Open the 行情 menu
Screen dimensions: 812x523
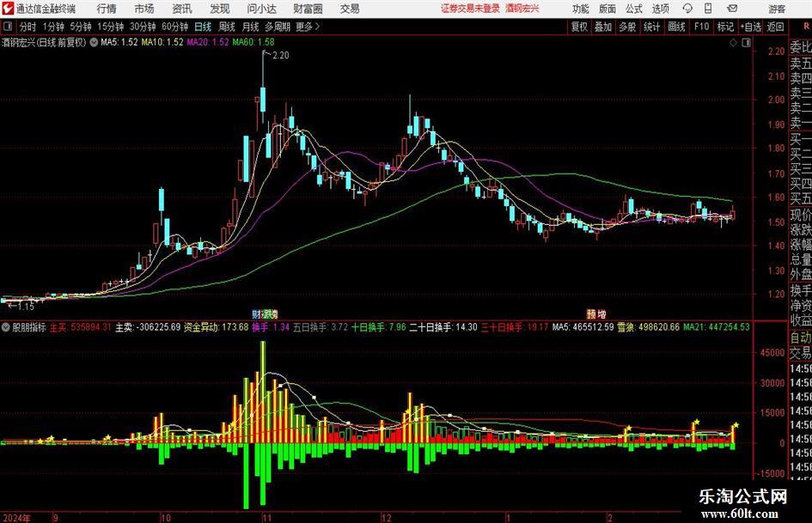(107, 9)
